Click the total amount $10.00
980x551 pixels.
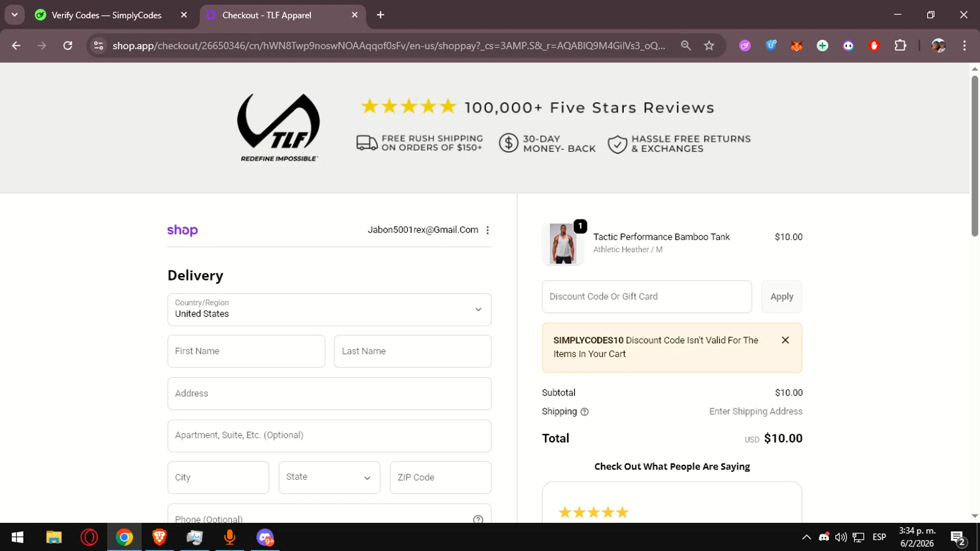click(783, 439)
